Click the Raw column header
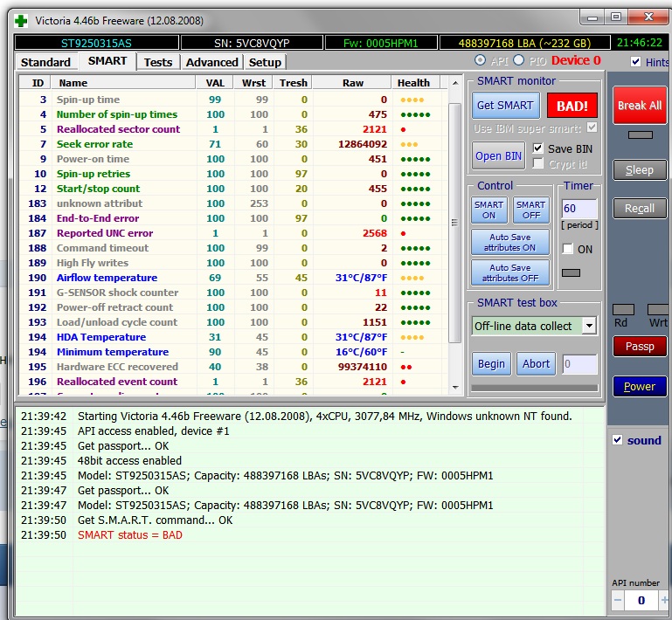The image size is (672, 620). 352,83
